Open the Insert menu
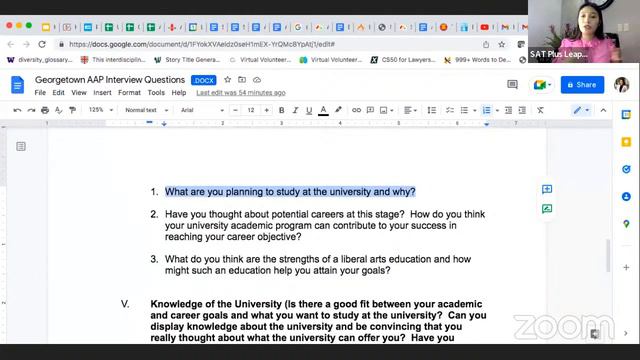640x360 pixels. click(x=102, y=93)
